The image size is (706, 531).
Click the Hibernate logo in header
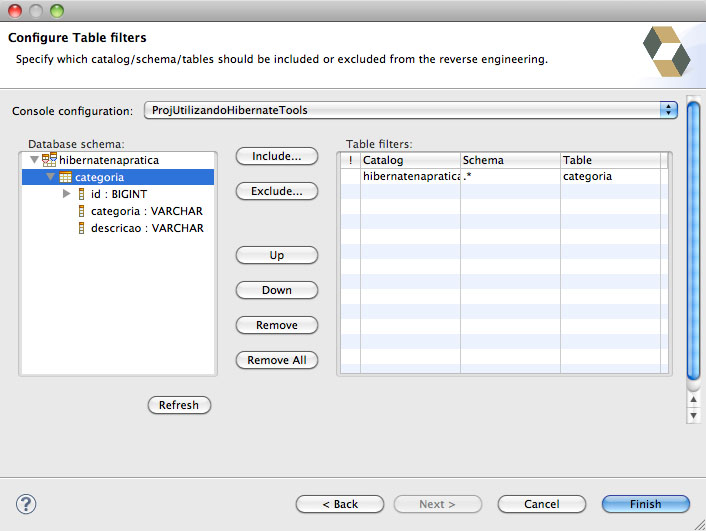(x=666, y=51)
